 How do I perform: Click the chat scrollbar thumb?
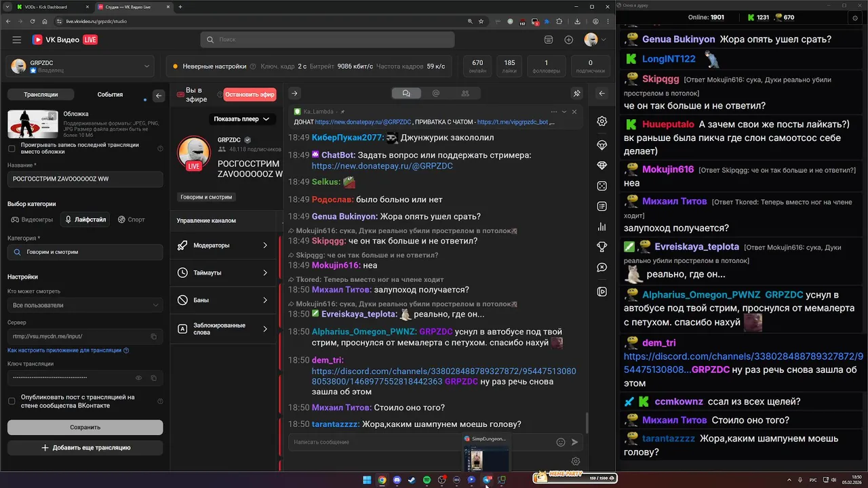point(587,424)
